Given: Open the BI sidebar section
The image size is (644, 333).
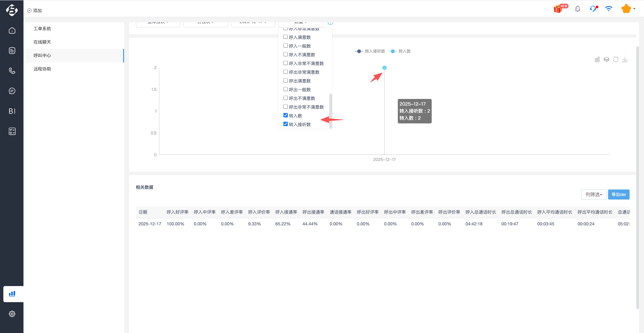Looking at the screenshot, I should [12, 111].
